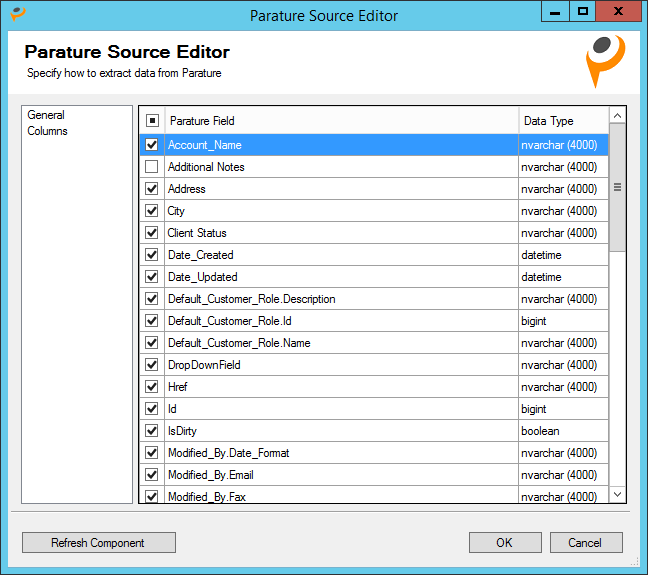Select the City field cell
Image resolution: width=648 pixels, height=575 pixels.
(341, 210)
